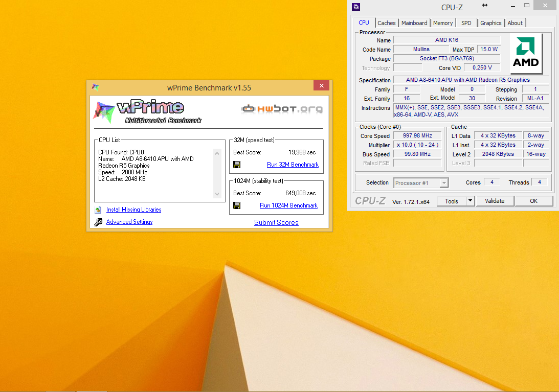This screenshot has height=392, width=559.
Task: Click the L1 Data value 4 x 32 KBytes
Action: pyautogui.click(x=498, y=136)
